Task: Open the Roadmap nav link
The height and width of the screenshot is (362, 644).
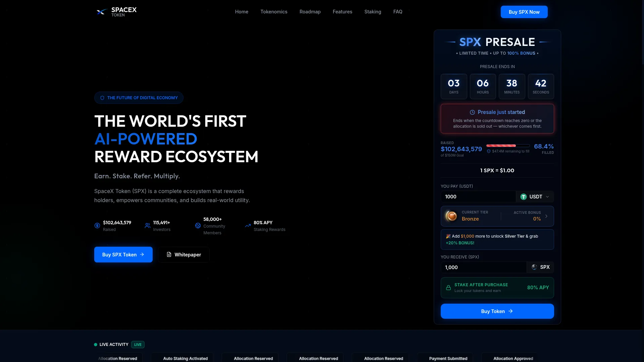Action: coord(310,12)
